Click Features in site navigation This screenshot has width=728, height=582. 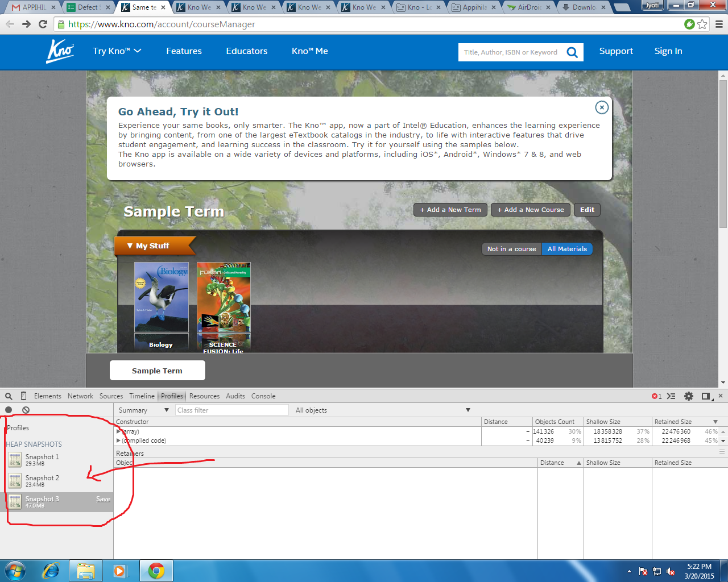pos(184,51)
